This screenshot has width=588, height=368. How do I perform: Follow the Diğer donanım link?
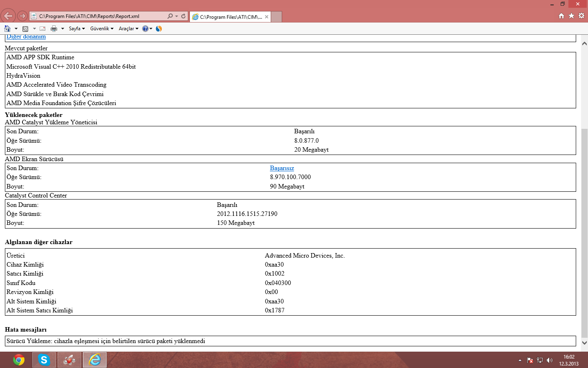coord(26,37)
